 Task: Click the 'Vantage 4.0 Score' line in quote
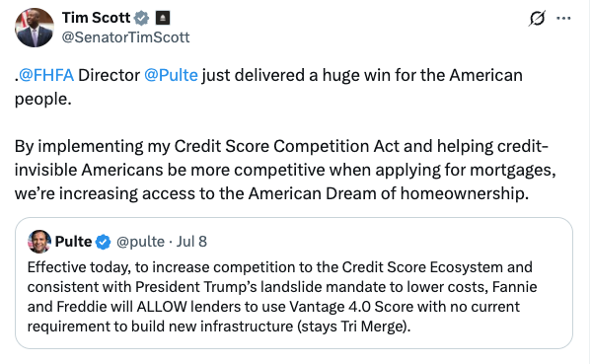pos(273,307)
